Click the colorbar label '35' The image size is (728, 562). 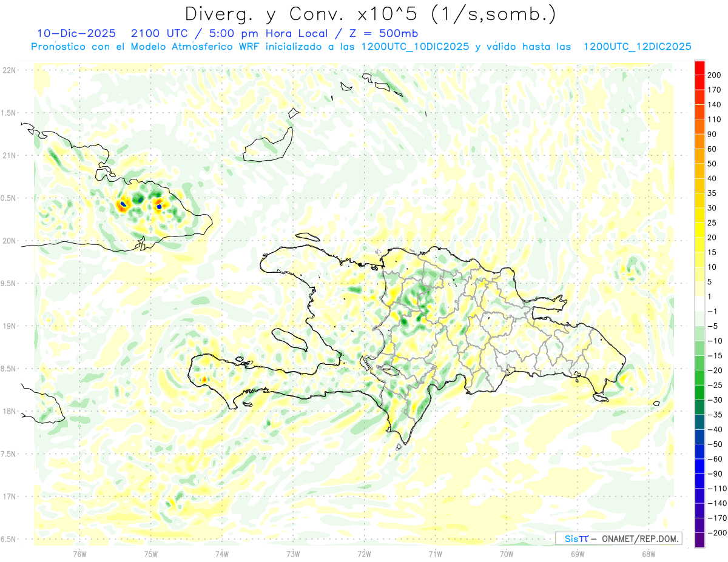pos(712,193)
